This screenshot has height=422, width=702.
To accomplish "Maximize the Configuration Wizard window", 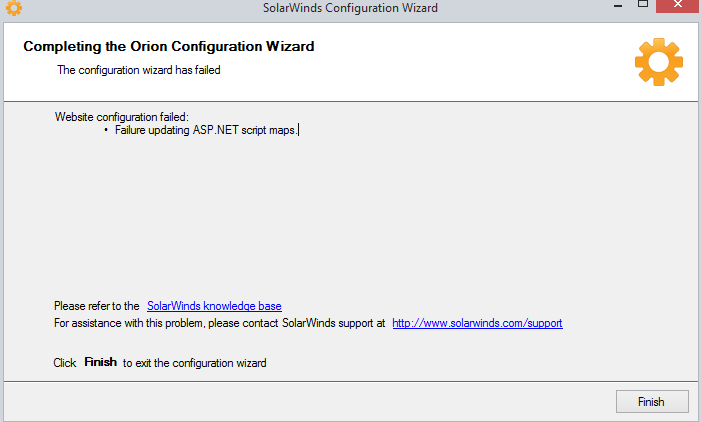I will (x=643, y=4).
